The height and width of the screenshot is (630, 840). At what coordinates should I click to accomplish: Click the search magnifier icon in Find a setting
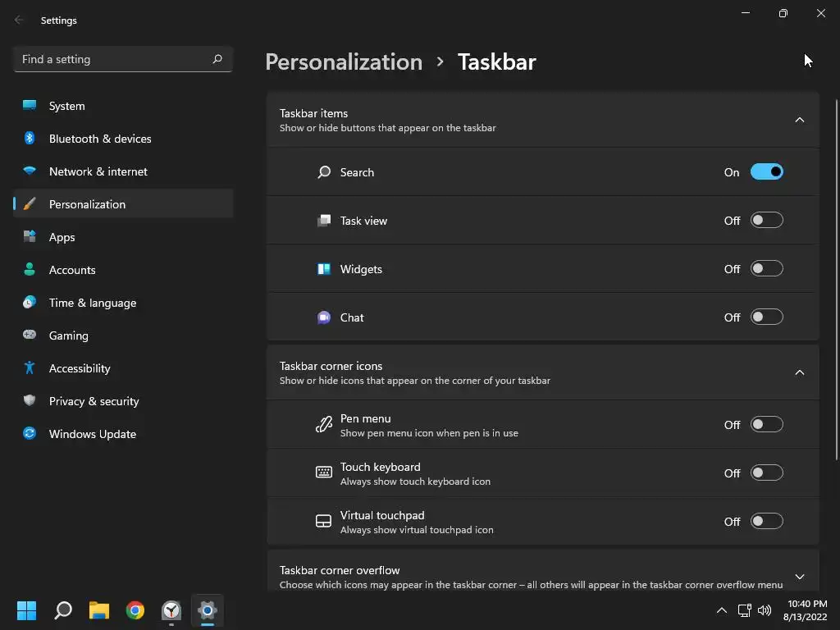[x=217, y=59]
